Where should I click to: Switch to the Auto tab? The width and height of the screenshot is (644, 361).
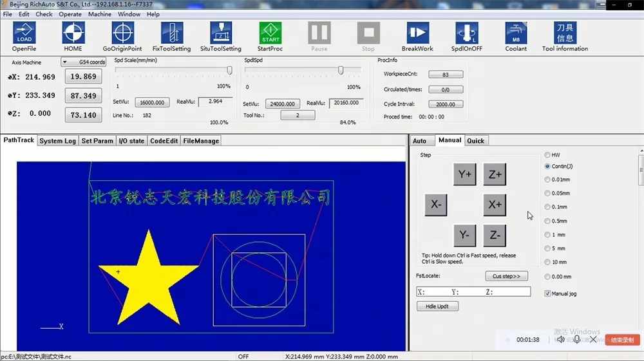(x=419, y=141)
